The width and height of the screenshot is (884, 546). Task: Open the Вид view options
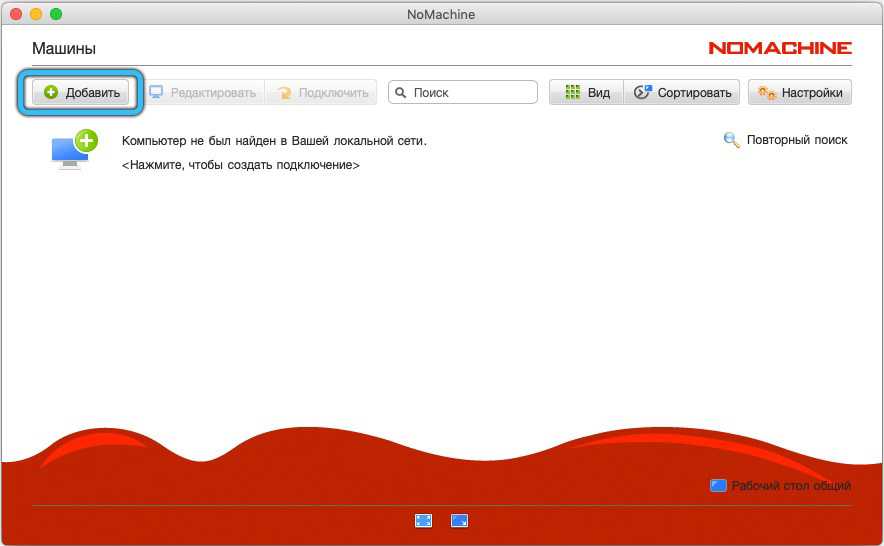pyautogui.click(x=586, y=93)
